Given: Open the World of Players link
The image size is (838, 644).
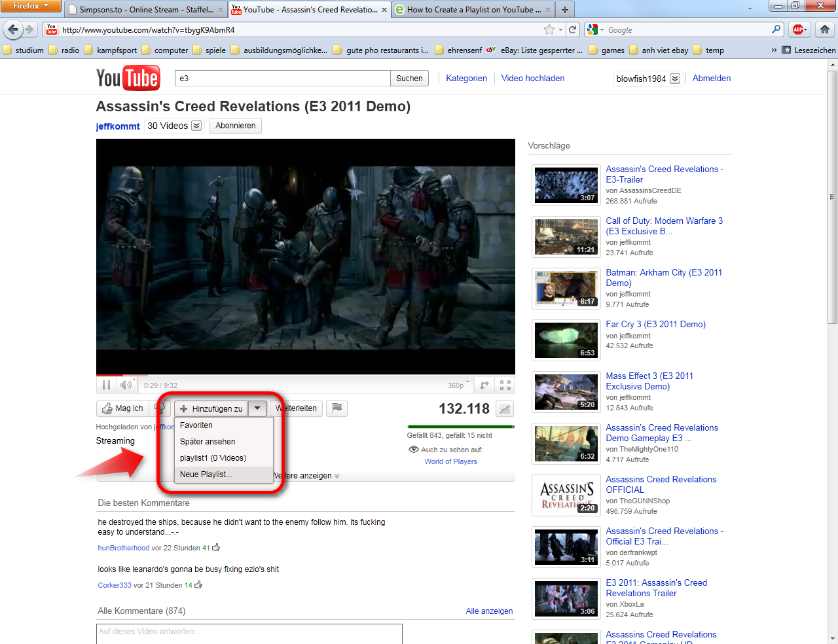Looking at the screenshot, I should [450, 461].
